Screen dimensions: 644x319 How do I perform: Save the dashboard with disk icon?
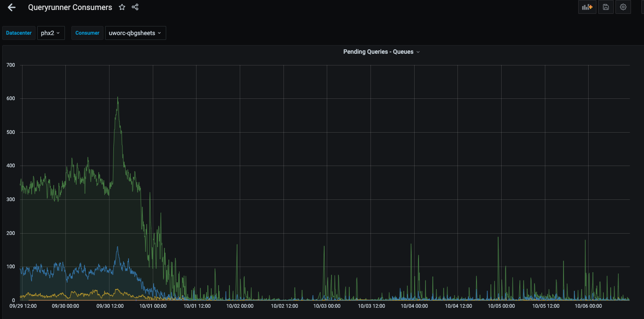[x=606, y=7]
